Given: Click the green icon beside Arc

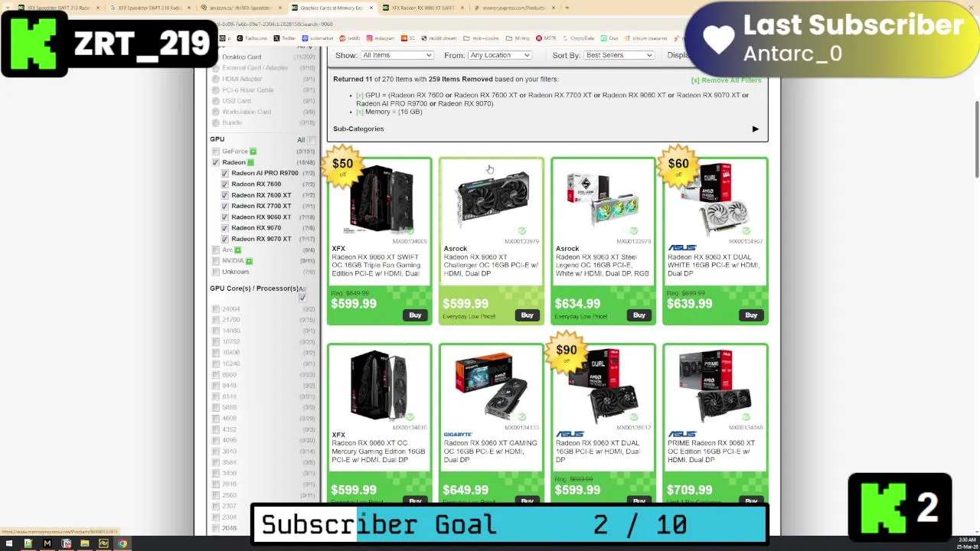Looking at the screenshot, I should (x=238, y=250).
